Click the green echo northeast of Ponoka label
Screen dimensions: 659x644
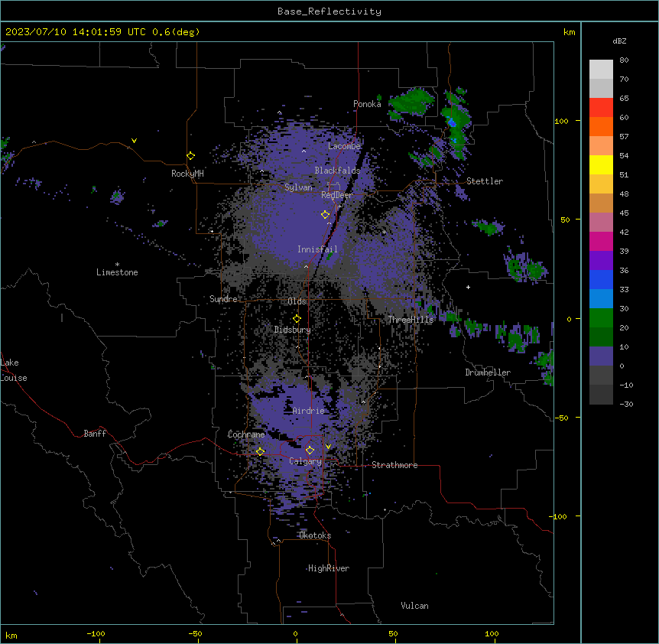pos(412,102)
